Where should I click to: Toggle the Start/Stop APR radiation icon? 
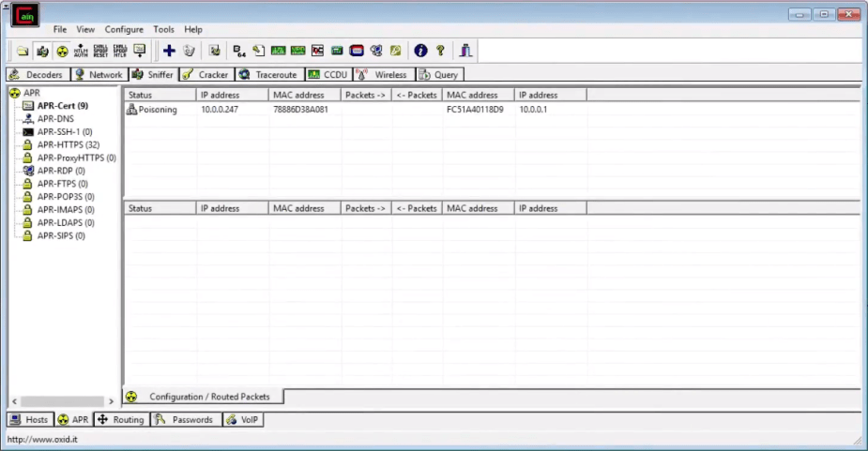pyautogui.click(x=62, y=51)
